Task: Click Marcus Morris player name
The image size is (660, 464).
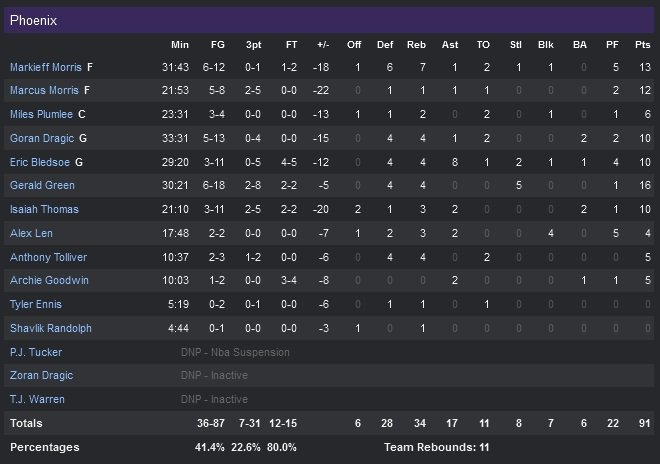Action: [x=44, y=91]
